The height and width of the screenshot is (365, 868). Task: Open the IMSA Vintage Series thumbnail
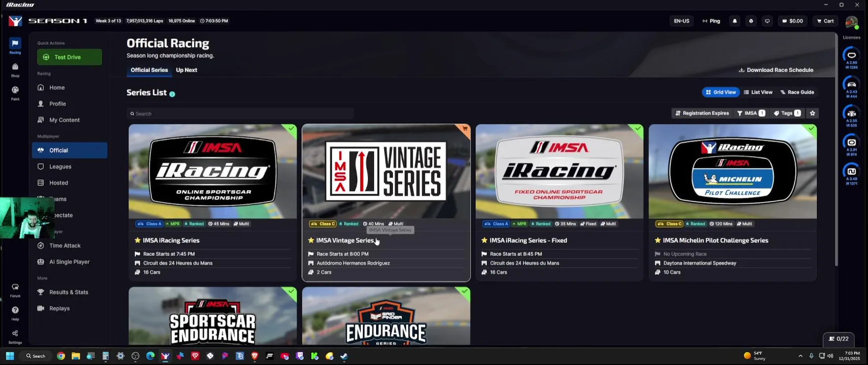click(x=386, y=171)
